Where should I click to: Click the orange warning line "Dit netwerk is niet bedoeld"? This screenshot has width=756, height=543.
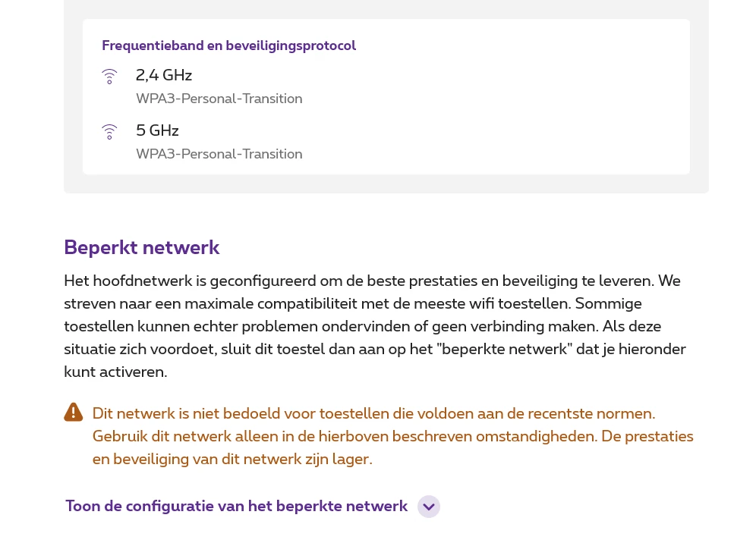click(x=373, y=413)
